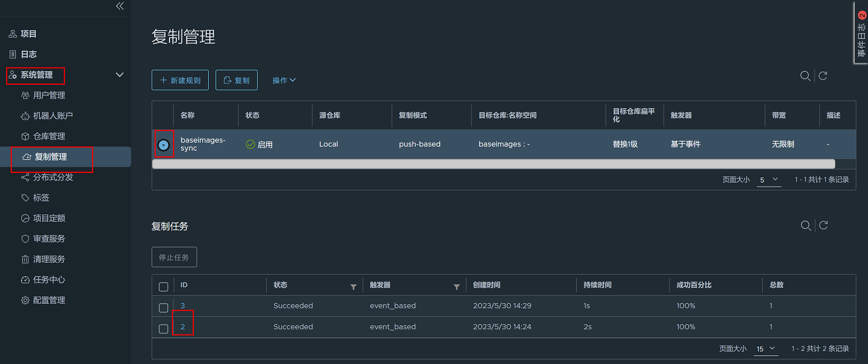Image resolution: width=868 pixels, height=364 pixels.
Task: Refresh the 复制任务 list
Action: 823,226
